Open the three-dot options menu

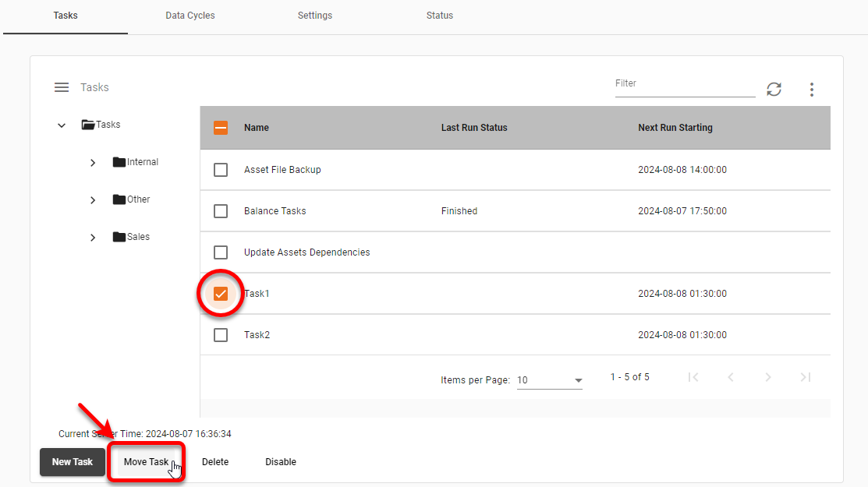(812, 90)
